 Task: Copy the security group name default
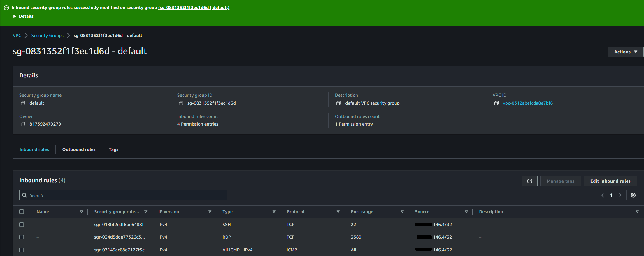tap(23, 103)
